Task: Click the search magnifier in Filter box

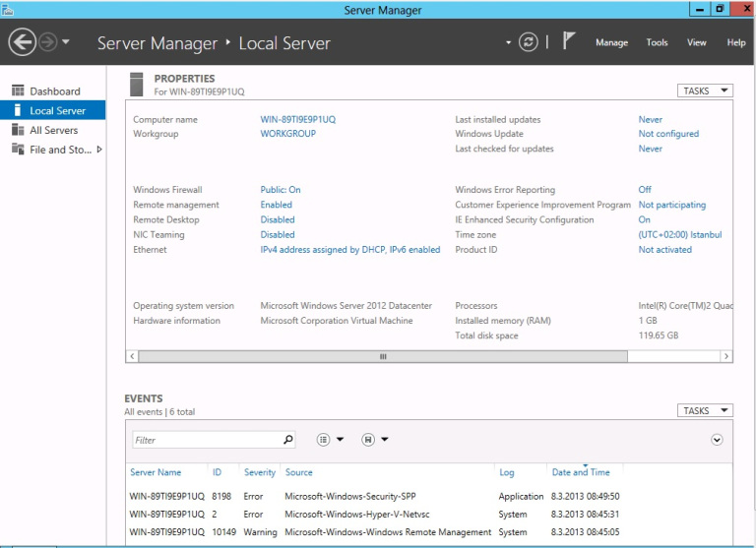Action: point(287,440)
